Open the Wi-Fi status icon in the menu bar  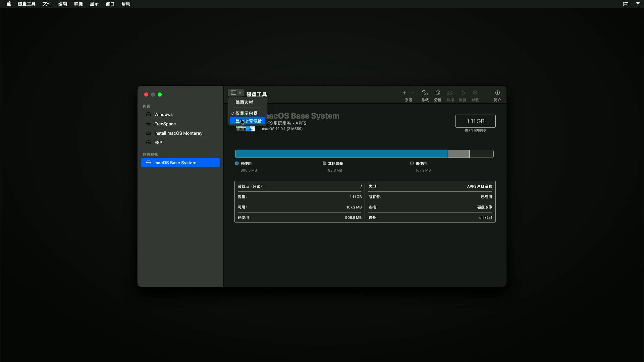pos(638,4)
